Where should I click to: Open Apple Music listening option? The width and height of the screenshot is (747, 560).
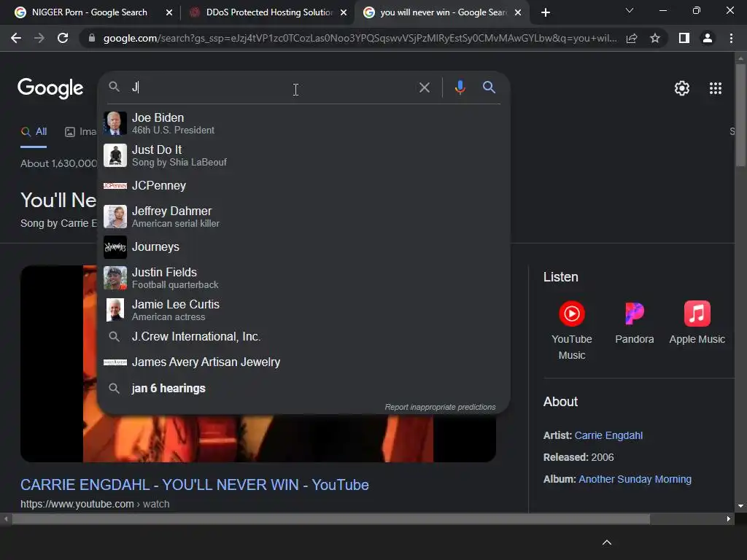(x=697, y=322)
